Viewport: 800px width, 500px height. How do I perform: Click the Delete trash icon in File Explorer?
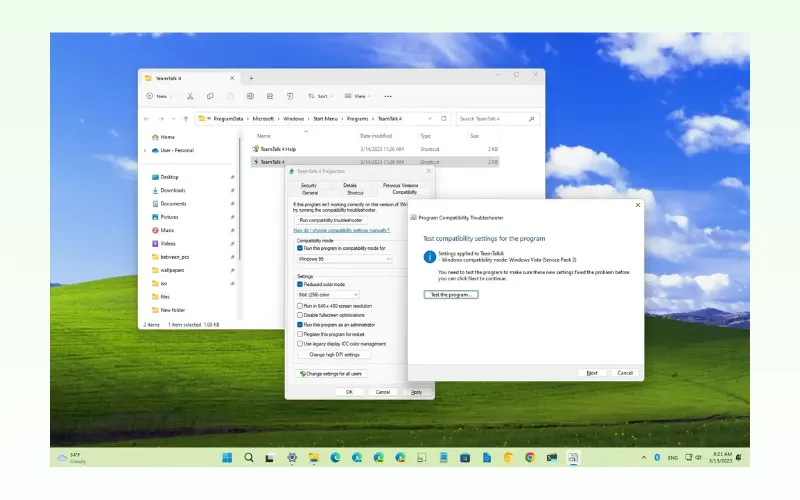point(290,96)
